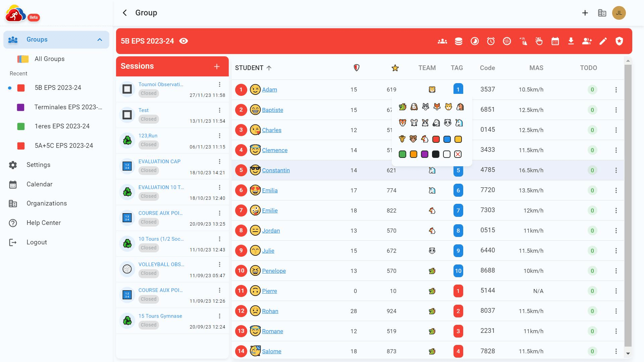Open Settings in sidebar
The height and width of the screenshot is (362, 644).
coord(56,165)
